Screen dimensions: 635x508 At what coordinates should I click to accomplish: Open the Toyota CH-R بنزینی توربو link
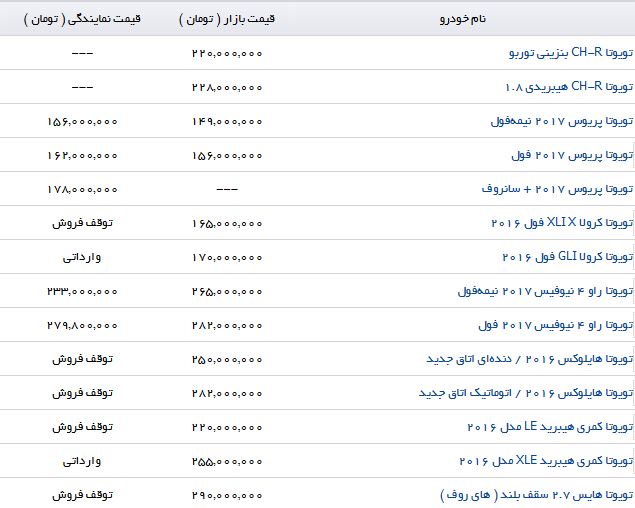point(571,53)
